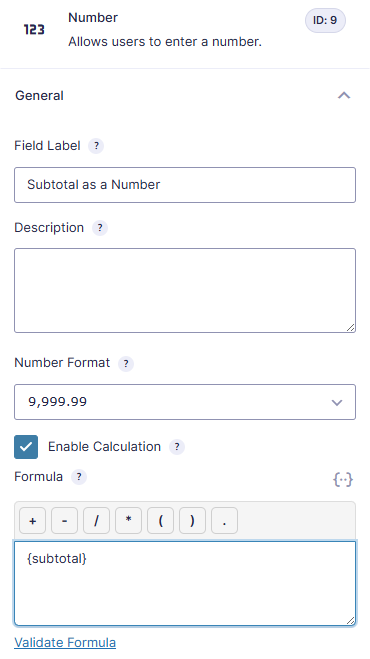Screen dimensions: 370x659
Task: Click into the Description text area
Action: coord(185,290)
